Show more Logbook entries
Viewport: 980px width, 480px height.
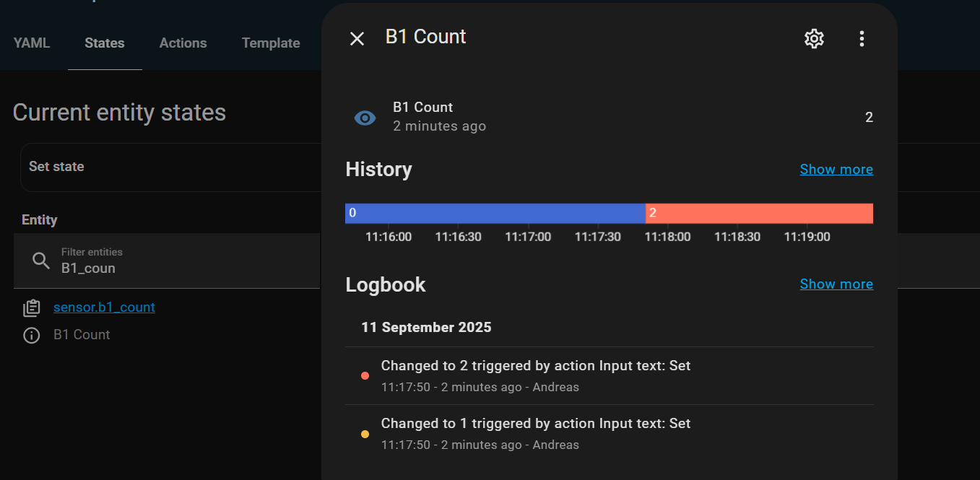(x=836, y=284)
